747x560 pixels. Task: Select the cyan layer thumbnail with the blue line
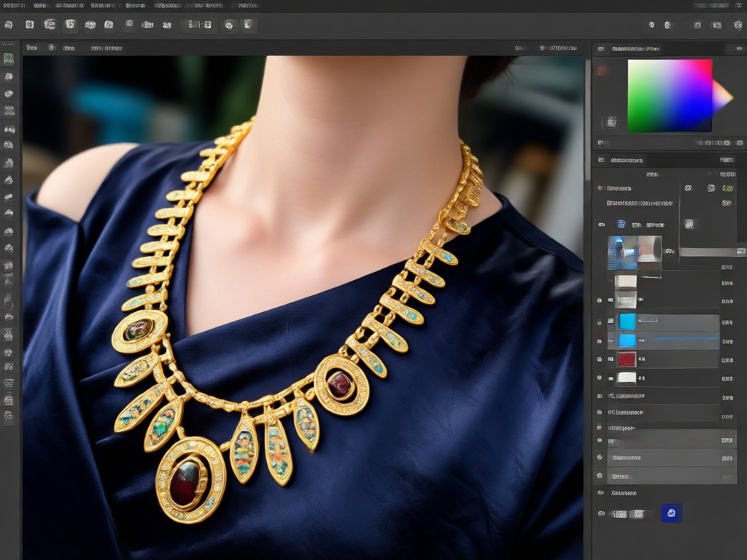(x=627, y=341)
